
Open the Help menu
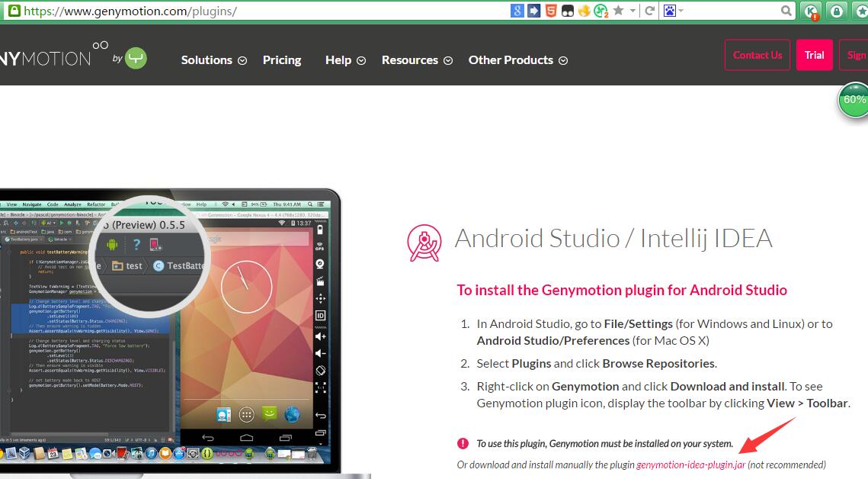[338, 59]
